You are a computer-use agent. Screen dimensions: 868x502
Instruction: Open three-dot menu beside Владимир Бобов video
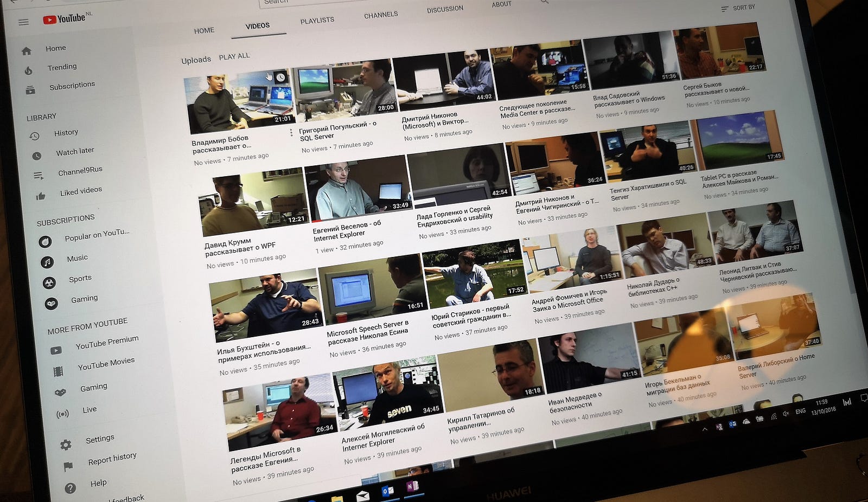291,133
